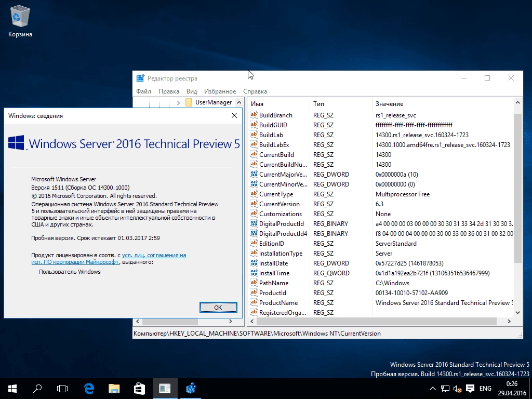Click values list vertical scrollbar down arrow
The width and height of the screenshot is (532, 399).
[517, 312]
